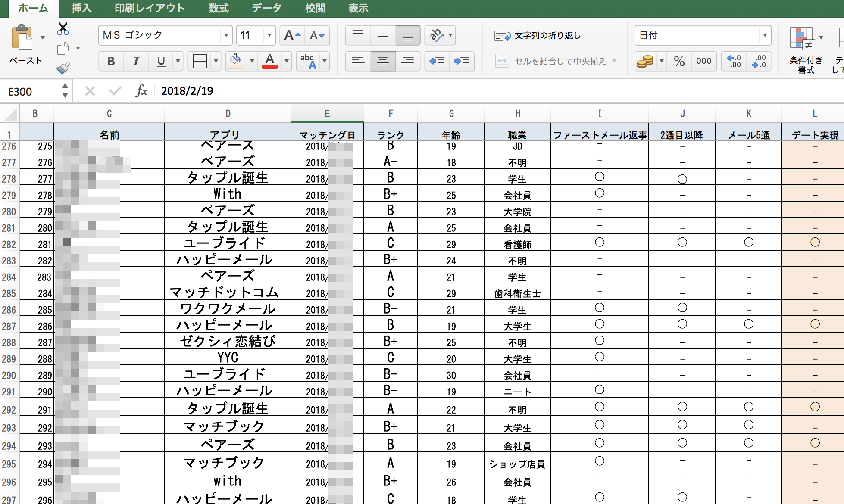
Task: Switch to the ホーム tab
Action: [x=33, y=8]
